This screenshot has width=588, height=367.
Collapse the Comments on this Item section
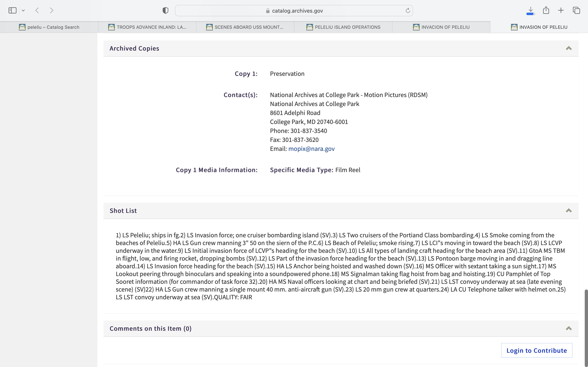[x=569, y=328]
